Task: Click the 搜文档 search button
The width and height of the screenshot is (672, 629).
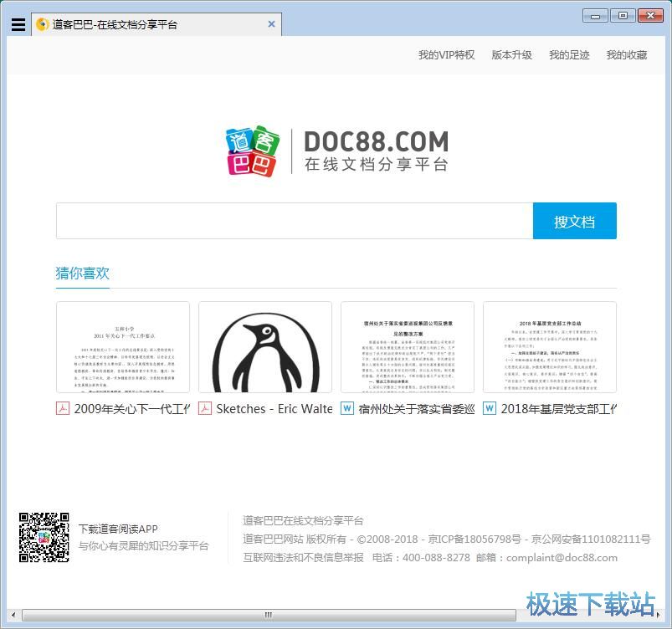Action: tap(575, 220)
